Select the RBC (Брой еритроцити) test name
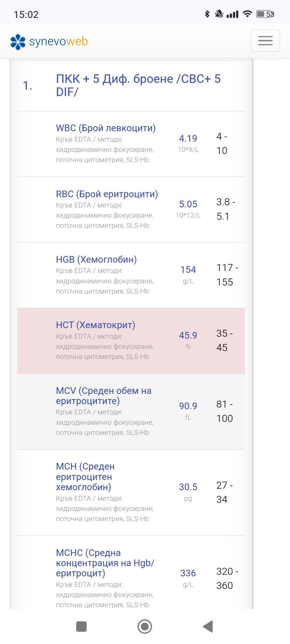290x644 pixels. (107, 194)
